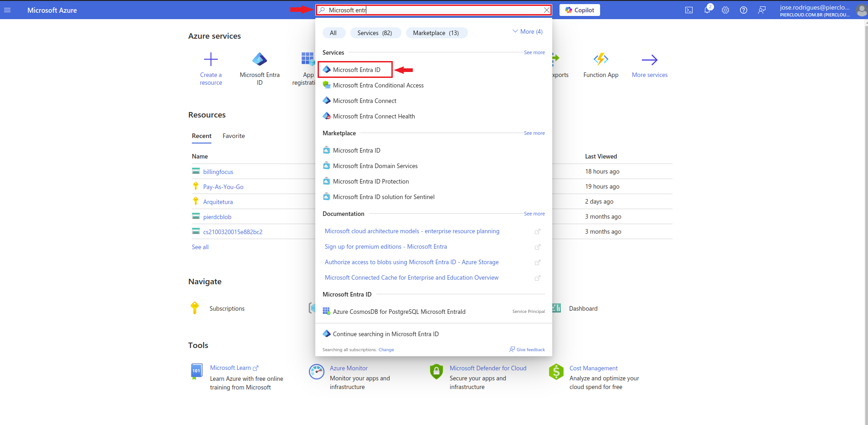Click the help question mark icon
868x425 pixels.
pos(744,10)
